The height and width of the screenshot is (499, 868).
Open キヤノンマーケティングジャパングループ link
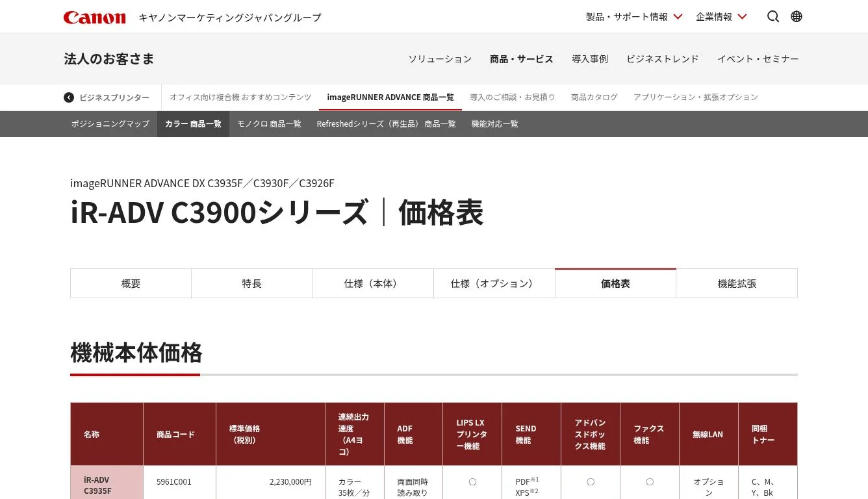coord(230,18)
